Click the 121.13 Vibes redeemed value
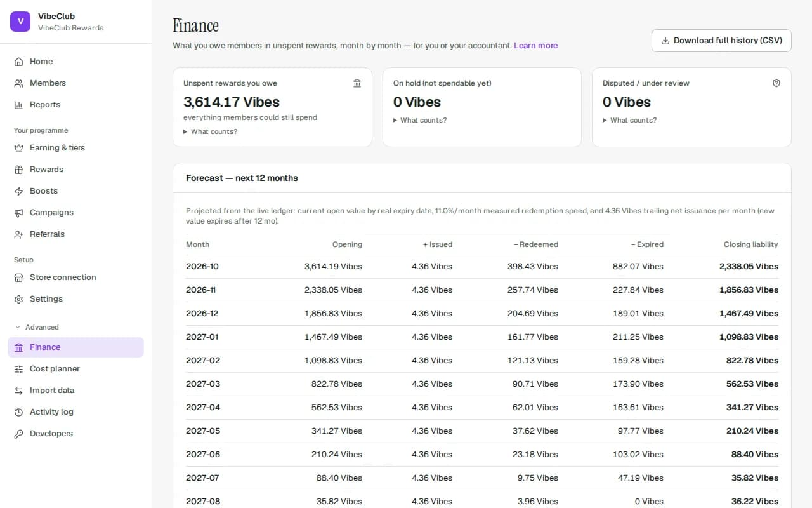 point(534,361)
